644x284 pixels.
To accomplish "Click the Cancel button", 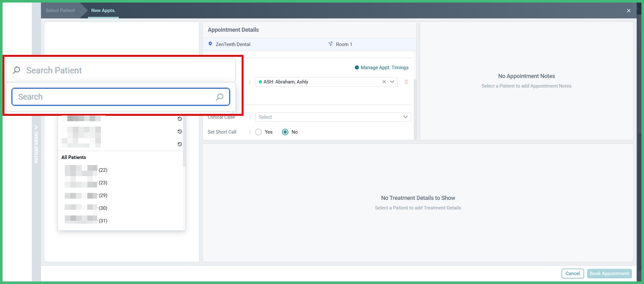I will (x=573, y=274).
